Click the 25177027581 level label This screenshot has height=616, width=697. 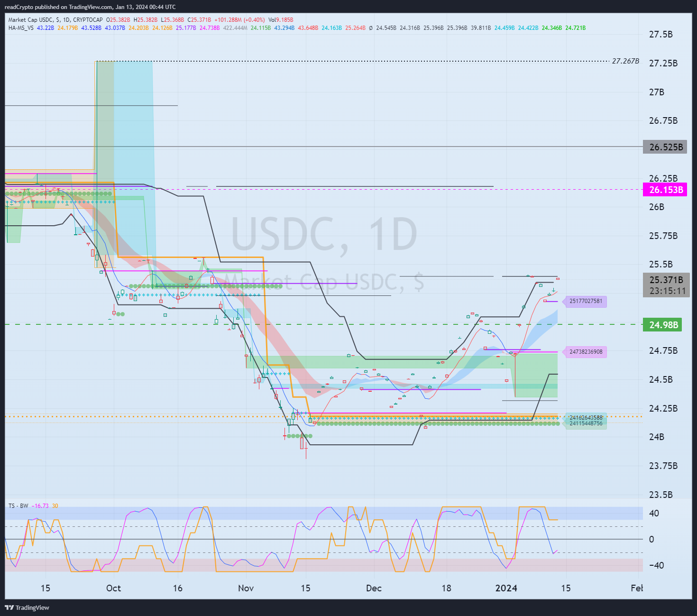(x=586, y=301)
